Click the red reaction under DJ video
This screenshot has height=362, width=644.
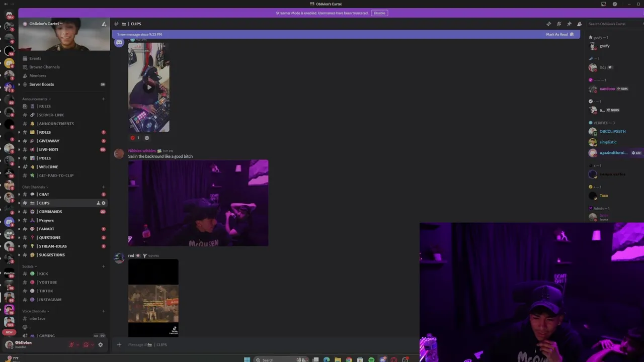coord(135,138)
